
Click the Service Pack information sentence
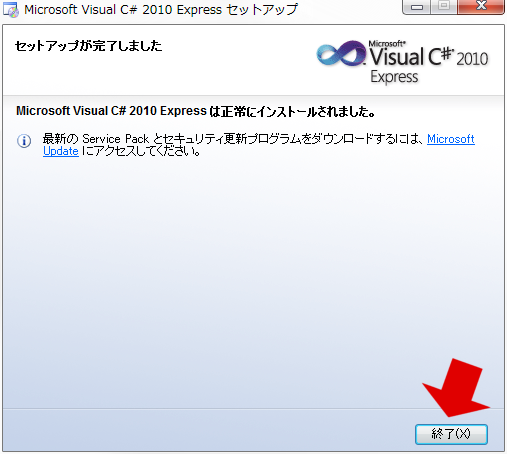coord(259,145)
